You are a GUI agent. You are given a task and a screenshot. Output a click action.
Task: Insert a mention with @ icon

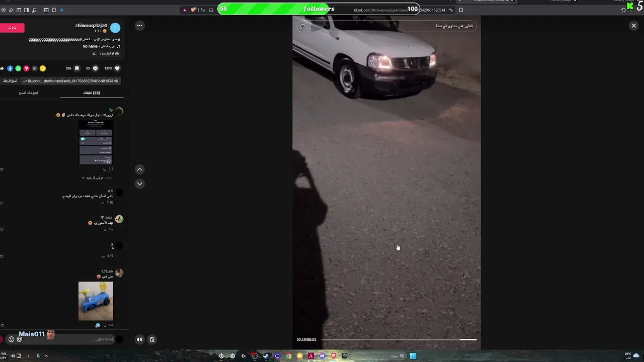tap(20, 339)
